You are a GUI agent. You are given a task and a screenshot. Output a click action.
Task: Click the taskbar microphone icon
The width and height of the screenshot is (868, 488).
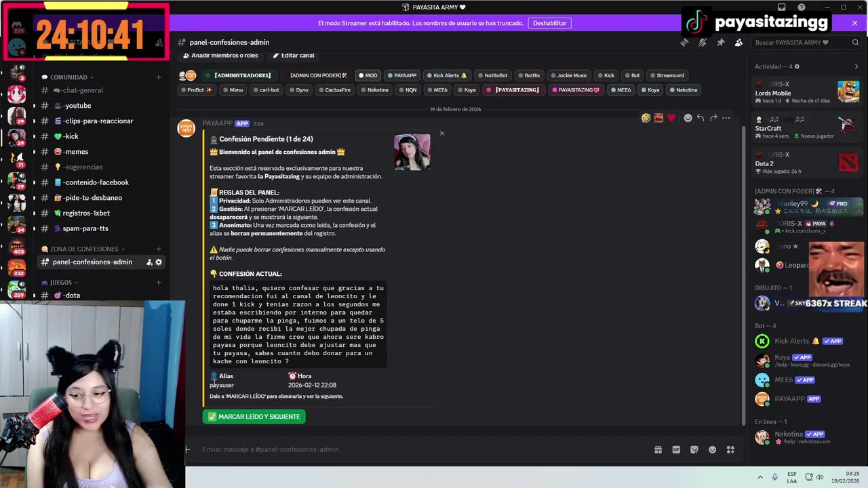click(774, 477)
